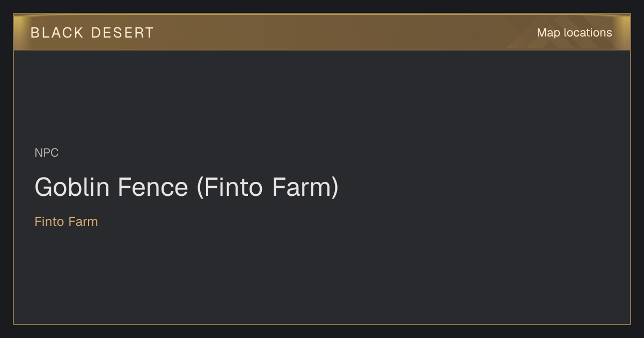This screenshot has height=338, width=644.
Task: Click the Goblin Fence (Finto Farm) title
Action: 187,187
